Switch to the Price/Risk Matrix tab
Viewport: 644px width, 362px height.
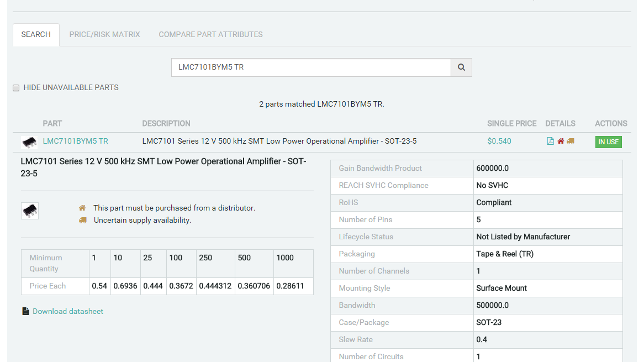coord(104,34)
